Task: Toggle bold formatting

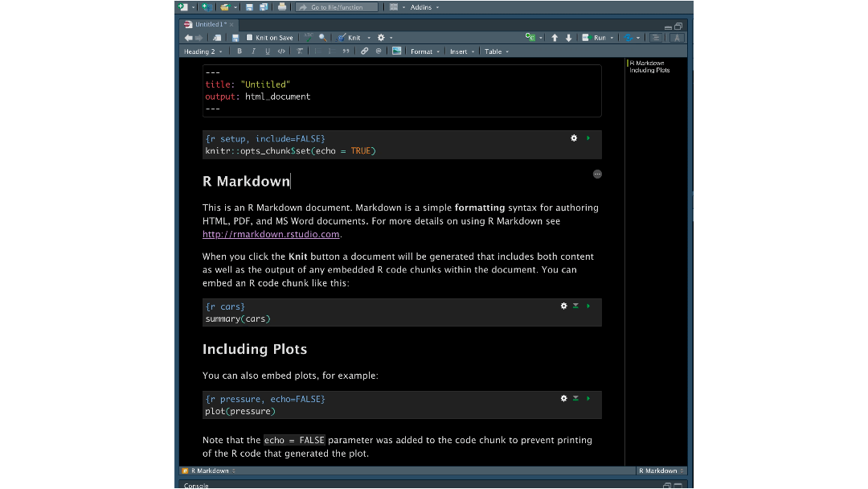Action: click(239, 51)
